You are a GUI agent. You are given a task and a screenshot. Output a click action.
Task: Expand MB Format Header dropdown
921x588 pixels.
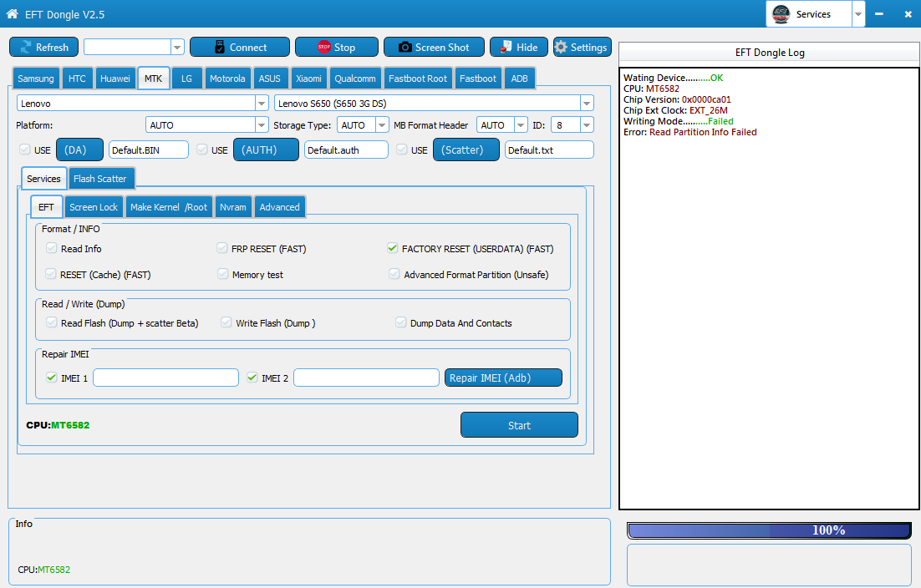pos(521,125)
